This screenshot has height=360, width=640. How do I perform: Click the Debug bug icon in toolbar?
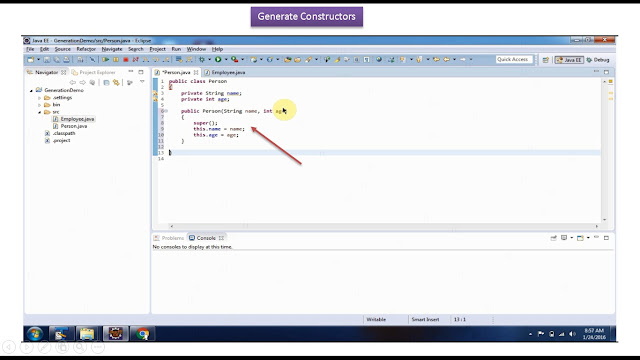tap(202, 60)
